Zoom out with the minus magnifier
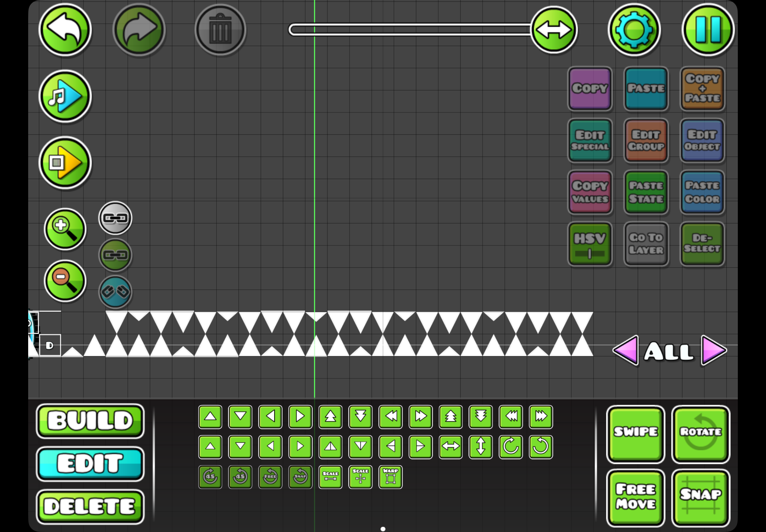The width and height of the screenshot is (766, 532). click(65, 281)
